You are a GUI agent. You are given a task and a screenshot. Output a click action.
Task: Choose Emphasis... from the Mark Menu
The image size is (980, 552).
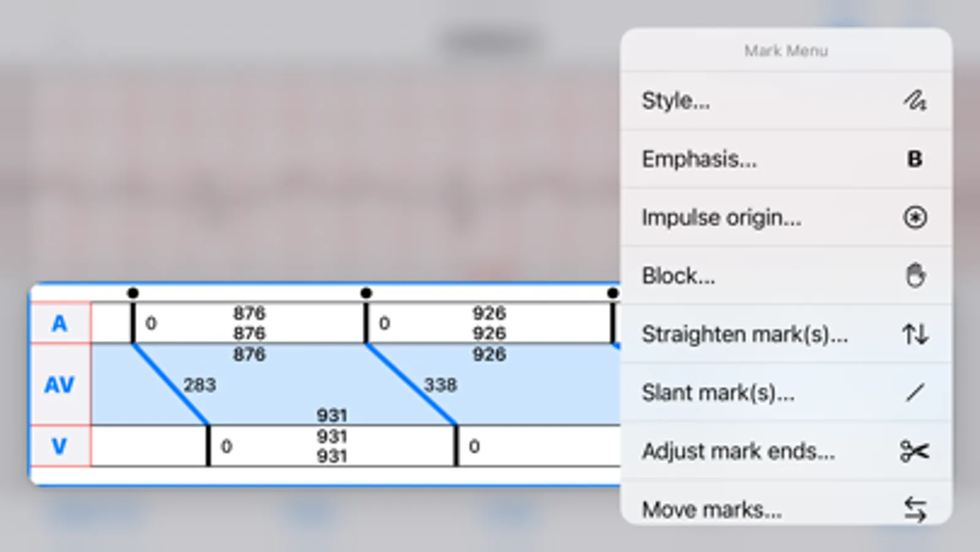coord(699,159)
